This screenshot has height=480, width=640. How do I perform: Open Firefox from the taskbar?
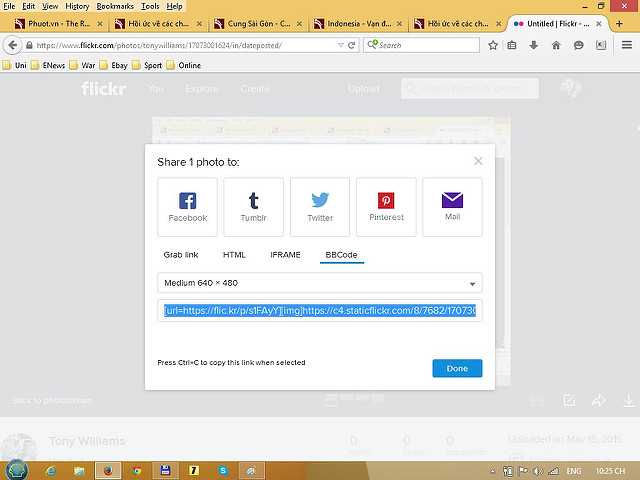[108, 471]
